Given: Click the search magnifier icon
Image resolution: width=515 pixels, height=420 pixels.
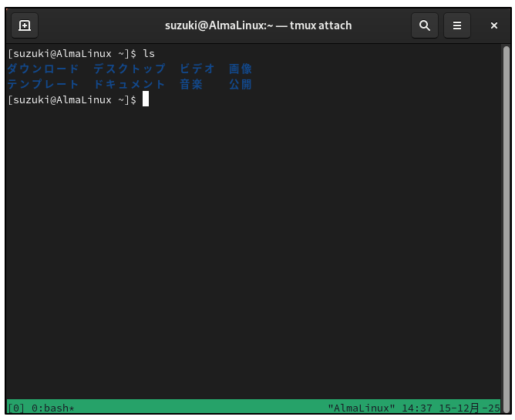Looking at the screenshot, I should pos(424,25).
